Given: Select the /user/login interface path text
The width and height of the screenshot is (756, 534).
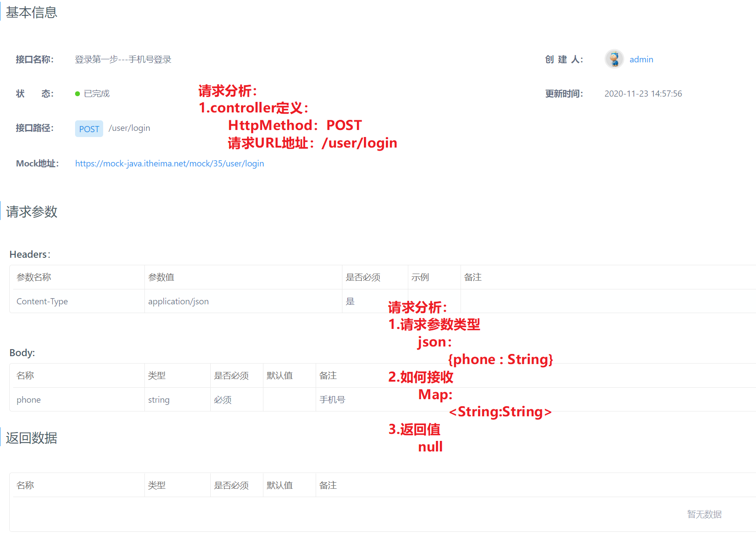Looking at the screenshot, I should click(x=130, y=128).
